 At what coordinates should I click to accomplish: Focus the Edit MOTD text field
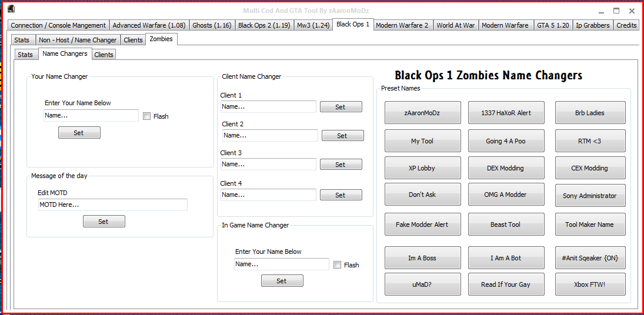pos(112,205)
